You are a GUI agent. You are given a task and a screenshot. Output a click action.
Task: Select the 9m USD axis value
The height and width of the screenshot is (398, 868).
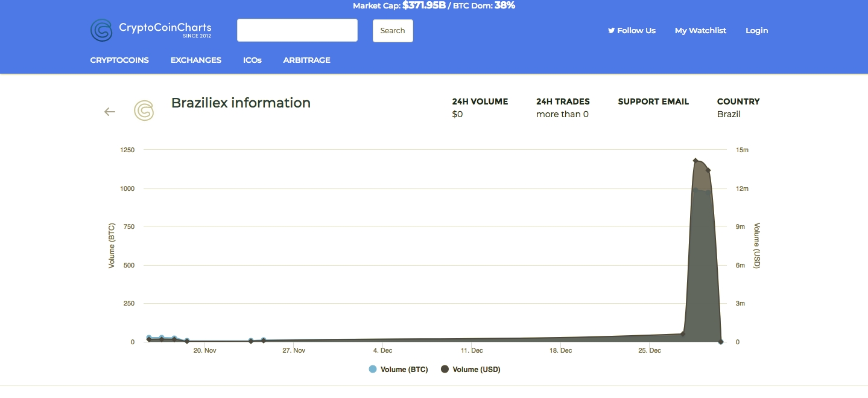pyautogui.click(x=740, y=227)
